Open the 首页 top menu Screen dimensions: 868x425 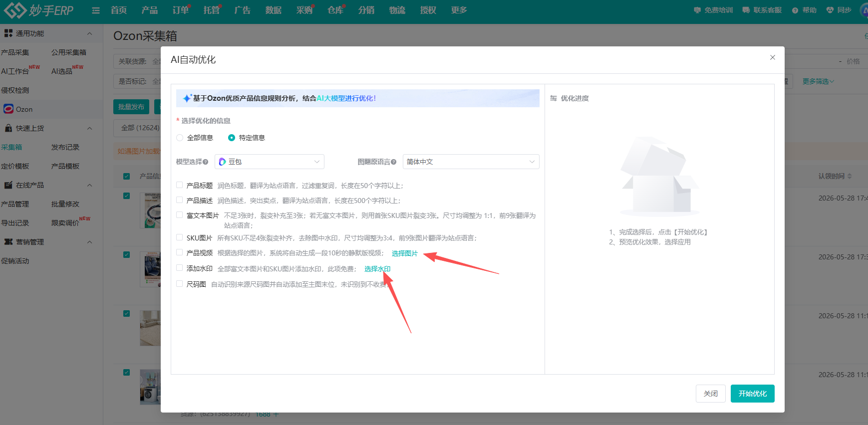[119, 10]
